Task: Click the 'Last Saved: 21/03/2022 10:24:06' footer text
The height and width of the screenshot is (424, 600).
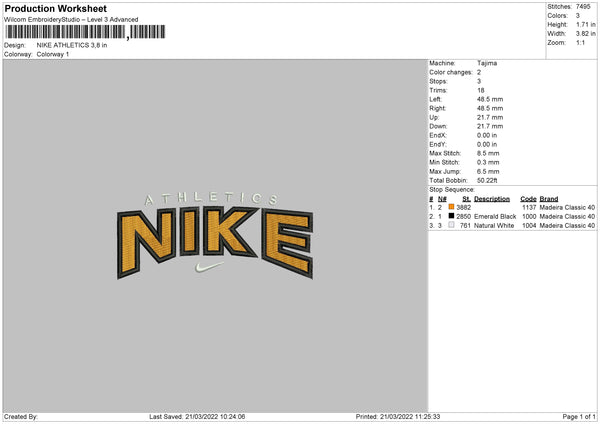Action: click(197, 417)
